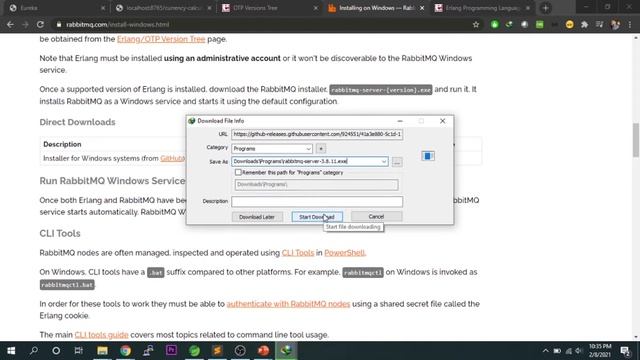Click the yellow face extension icon
The width and height of the screenshot is (640, 360).
(569, 24)
